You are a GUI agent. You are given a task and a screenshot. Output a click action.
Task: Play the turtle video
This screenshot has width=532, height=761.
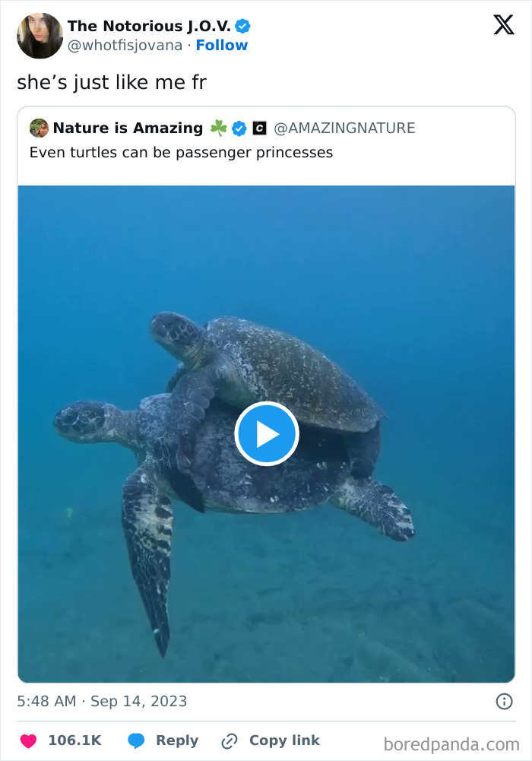point(266,433)
